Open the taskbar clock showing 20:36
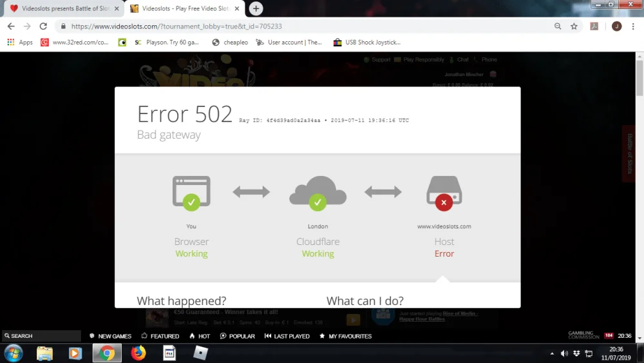The width and height of the screenshot is (644, 363). (x=616, y=353)
